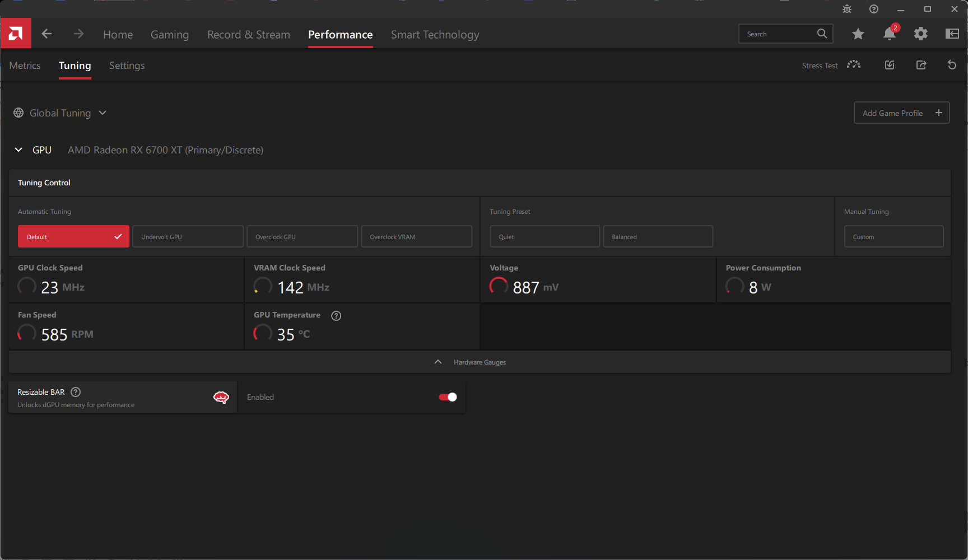Click the AMD logo icon
The height and width of the screenshot is (560, 968).
point(16,34)
